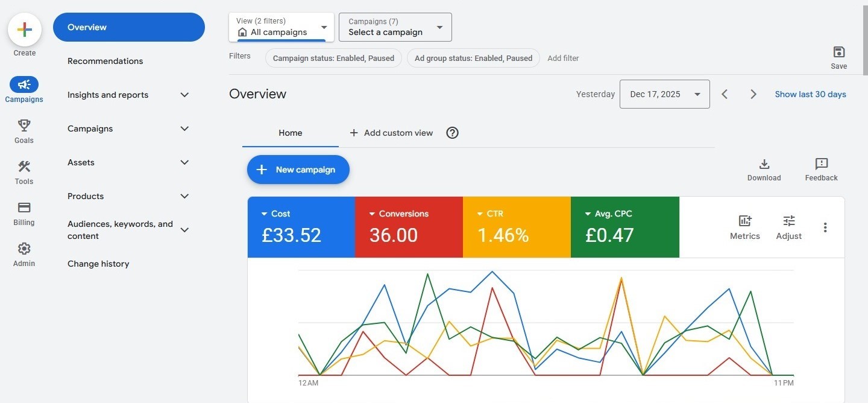868x403 pixels.
Task: Open the Dec 17, 2025 date picker
Action: (664, 94)
